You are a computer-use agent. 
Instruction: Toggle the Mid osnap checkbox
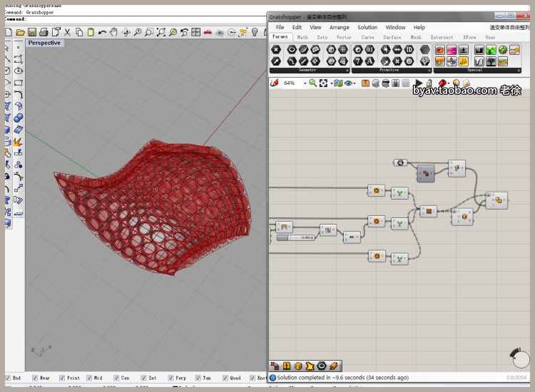pyautogui.click(x=89, y=378)
